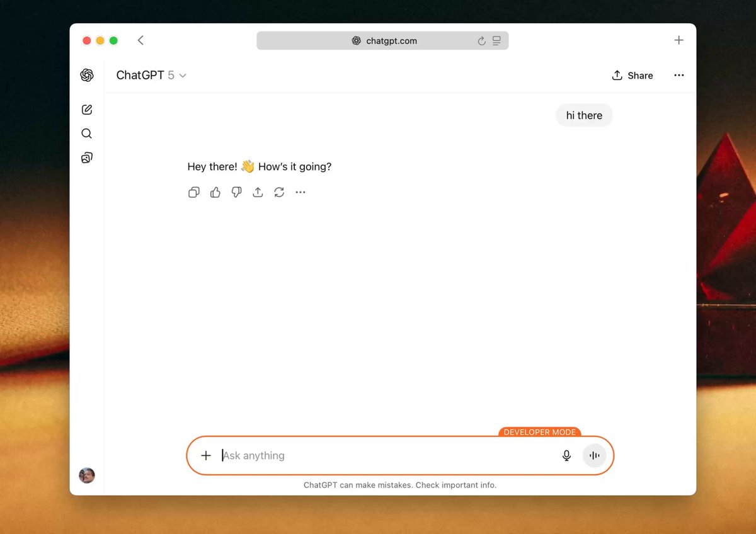Go back with the browser back arrow
The width and height of the screenshot is (756, 534).
coord(140,40)
